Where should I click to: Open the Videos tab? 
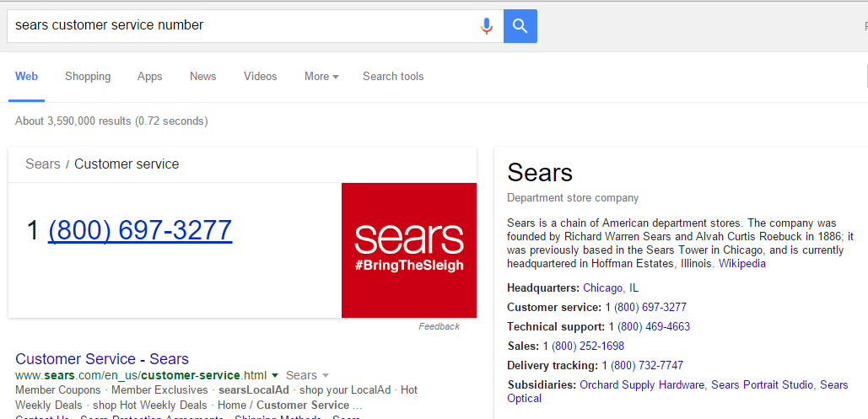(x=260, y=77)
